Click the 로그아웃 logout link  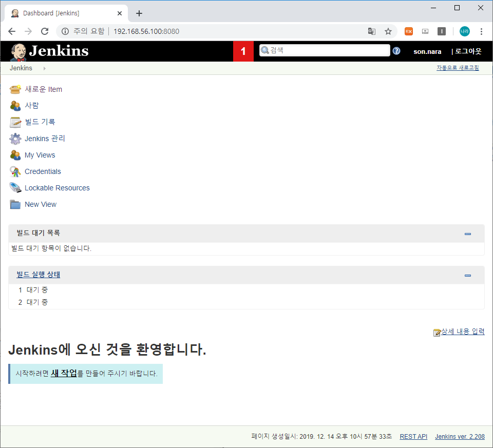(x=468, y=51)
